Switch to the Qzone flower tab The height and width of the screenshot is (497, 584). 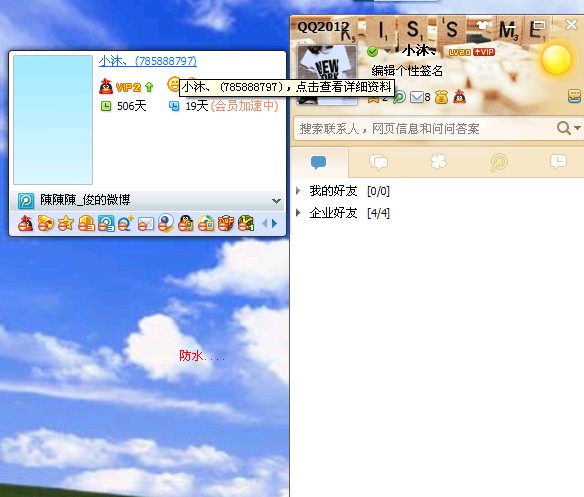click(438, 162)
